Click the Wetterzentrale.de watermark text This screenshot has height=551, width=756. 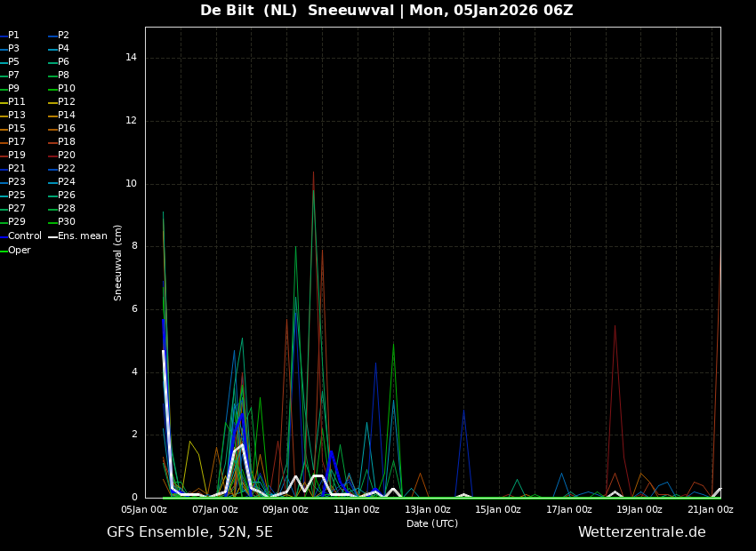[x=642, y=532]
